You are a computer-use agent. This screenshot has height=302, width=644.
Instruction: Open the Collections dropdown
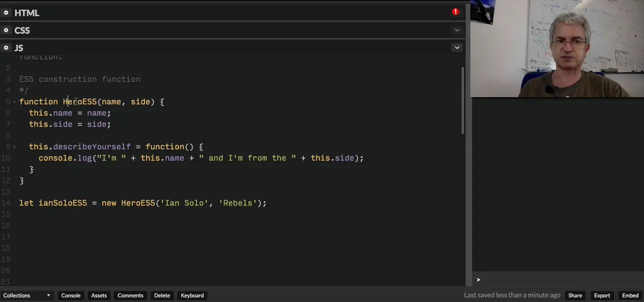click(27, 295)
